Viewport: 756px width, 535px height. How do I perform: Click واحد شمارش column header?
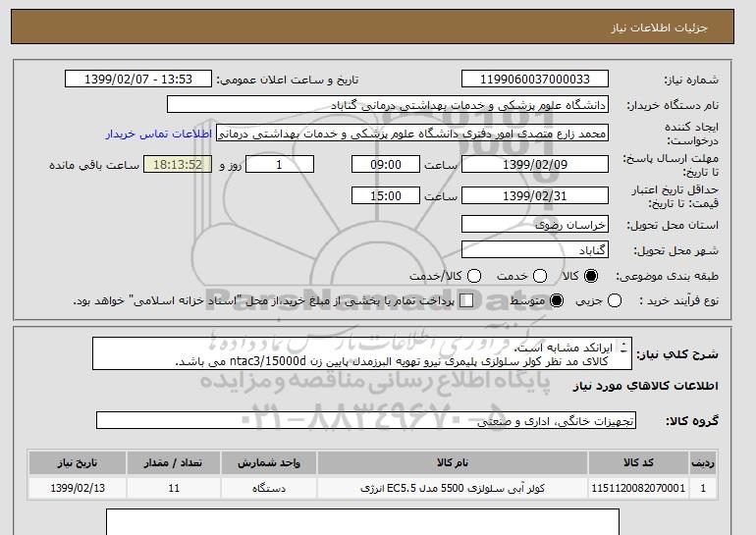(269, 462)
